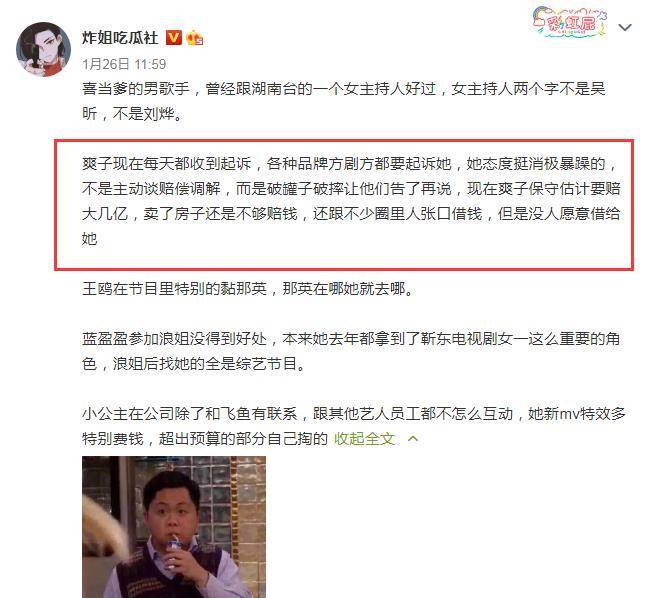This screenshot has height=598, width=649.
Task: Collapse post with 收起全文 link
Action: click(364, 439)
